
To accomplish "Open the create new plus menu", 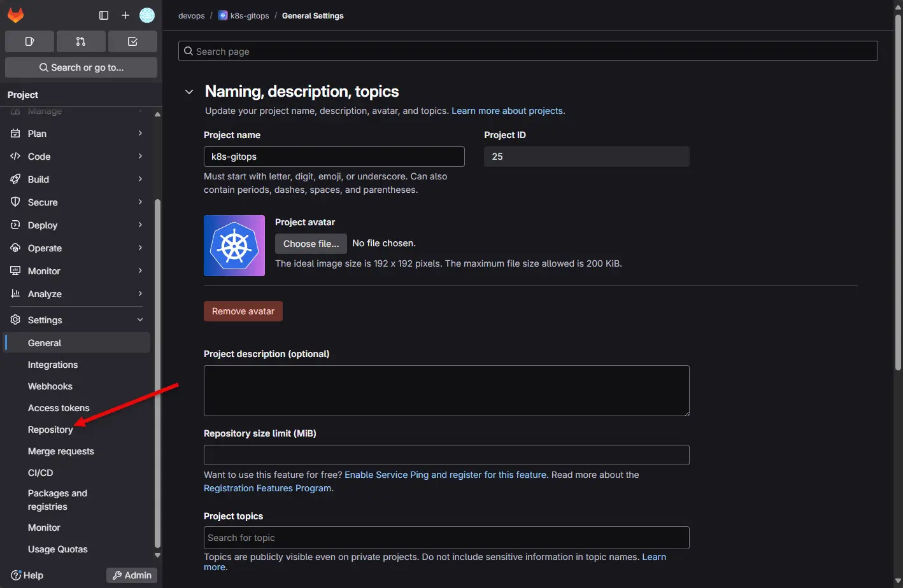I will point(125,15).
